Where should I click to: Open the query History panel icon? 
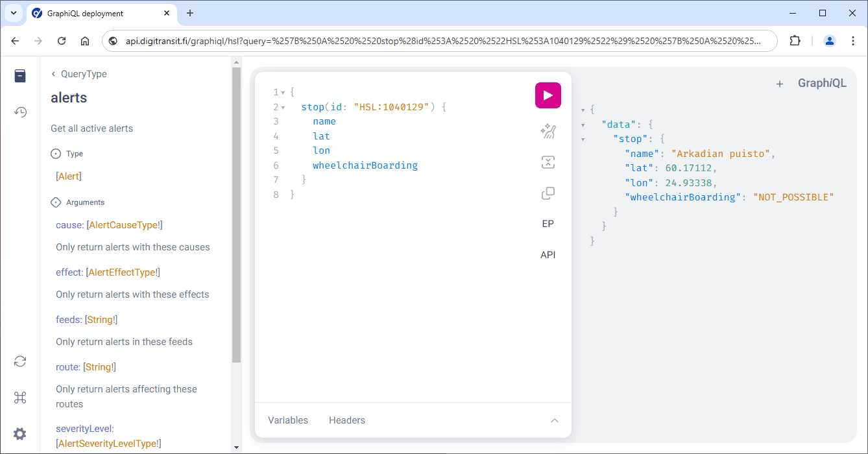20,112
